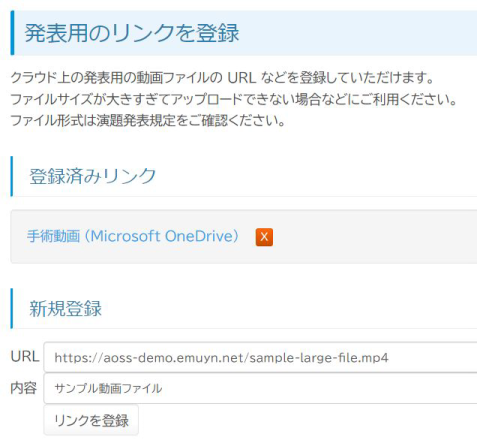The image size is (477, 443).
Task: Focus the URL input field
Action: tap(260, 357)
